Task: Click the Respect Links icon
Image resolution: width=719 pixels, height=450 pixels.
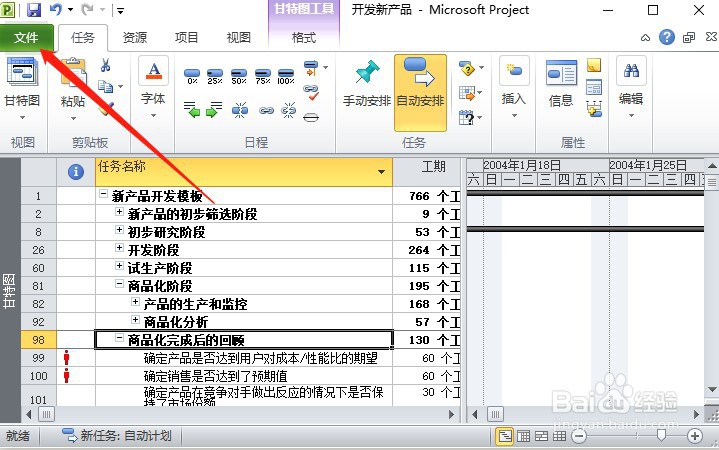Action: pos(312,92)
